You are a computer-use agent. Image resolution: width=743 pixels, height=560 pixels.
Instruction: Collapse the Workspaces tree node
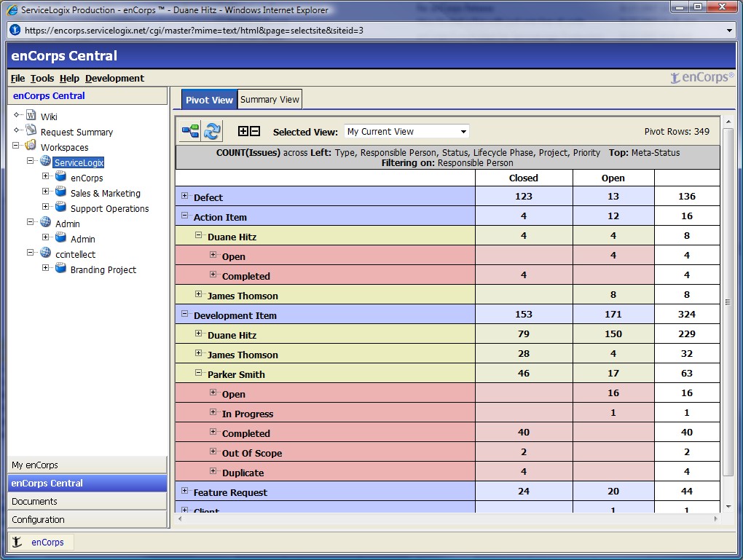(x=15, y=146)
